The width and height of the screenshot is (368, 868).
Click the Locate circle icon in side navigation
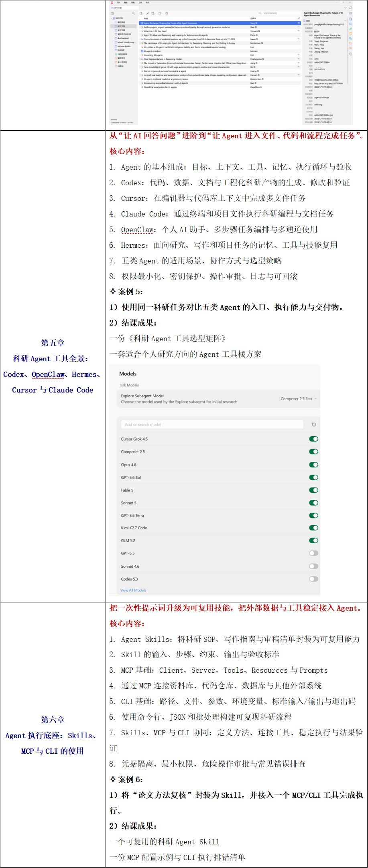tap(350, 54)
